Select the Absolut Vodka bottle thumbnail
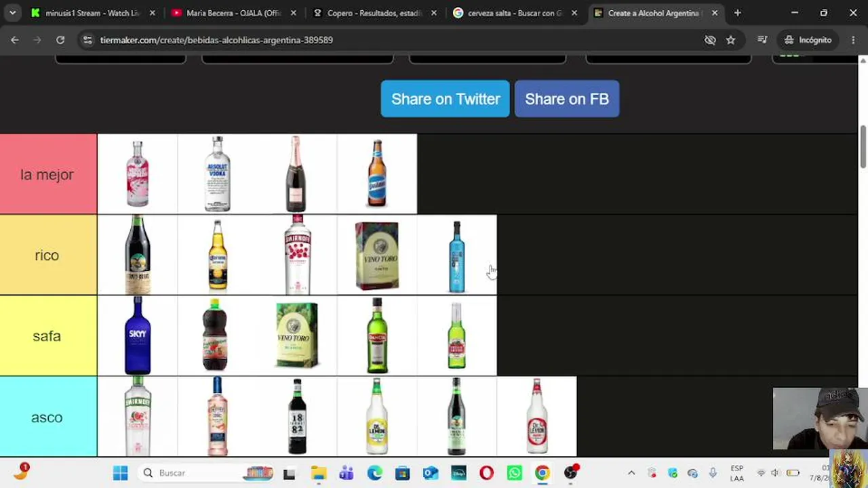868x488 pixels. click(x=217, y=174)
